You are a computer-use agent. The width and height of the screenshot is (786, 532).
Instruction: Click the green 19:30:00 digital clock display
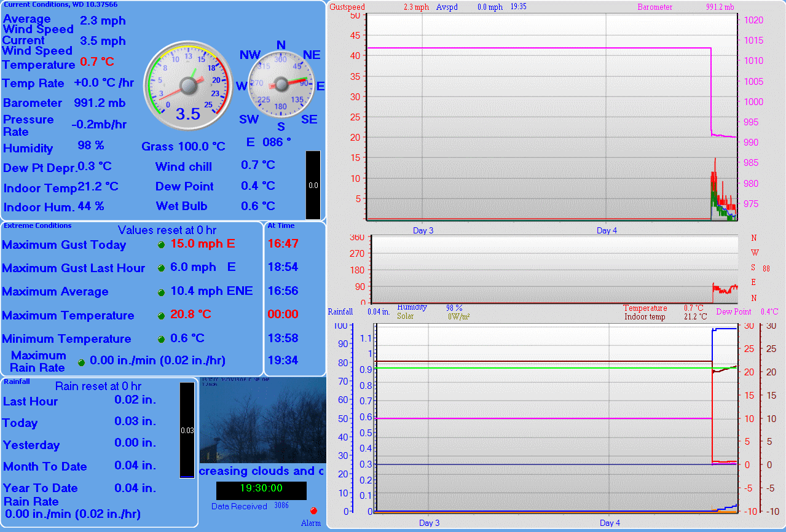pos(261,489)
